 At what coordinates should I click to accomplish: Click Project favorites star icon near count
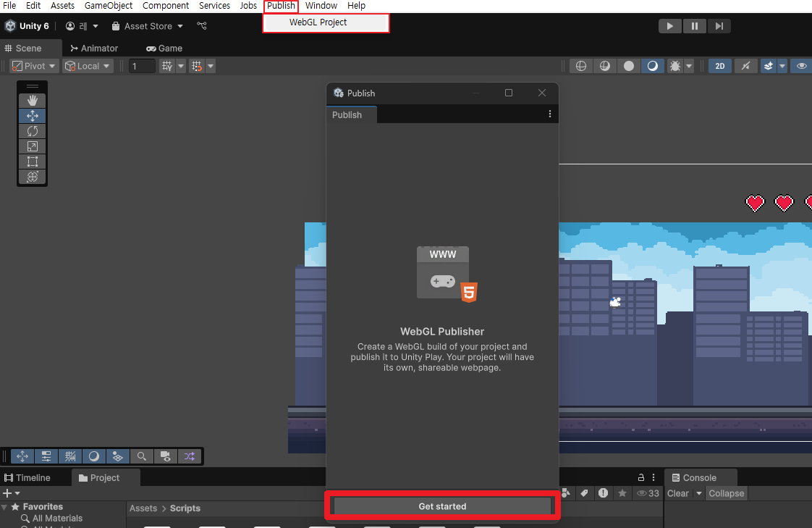point(622,493)
